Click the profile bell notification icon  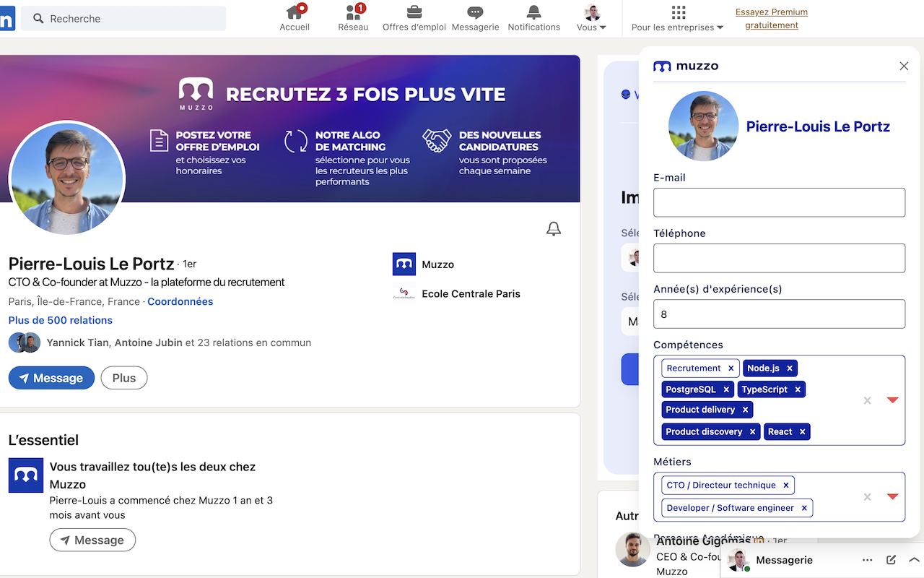click(x=554, y=229)
